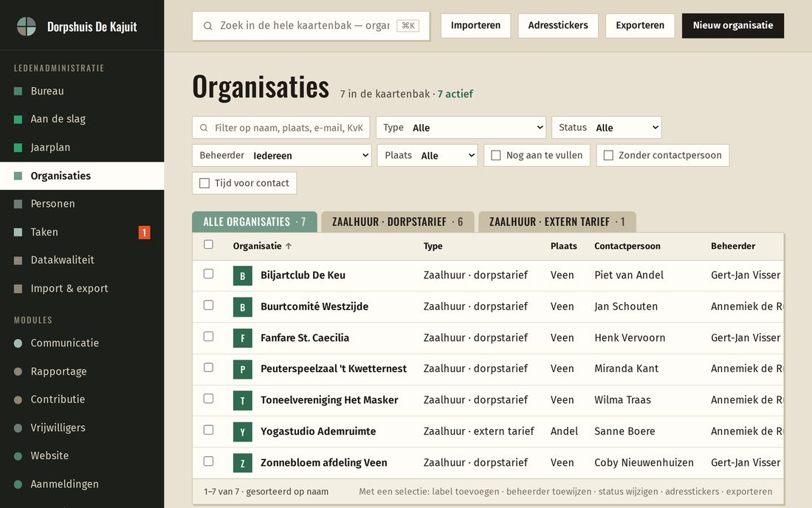Sort by the Plaats column header
Viewport: 812px width, 508px height.
pyautogui.click(x=563, y=246)
